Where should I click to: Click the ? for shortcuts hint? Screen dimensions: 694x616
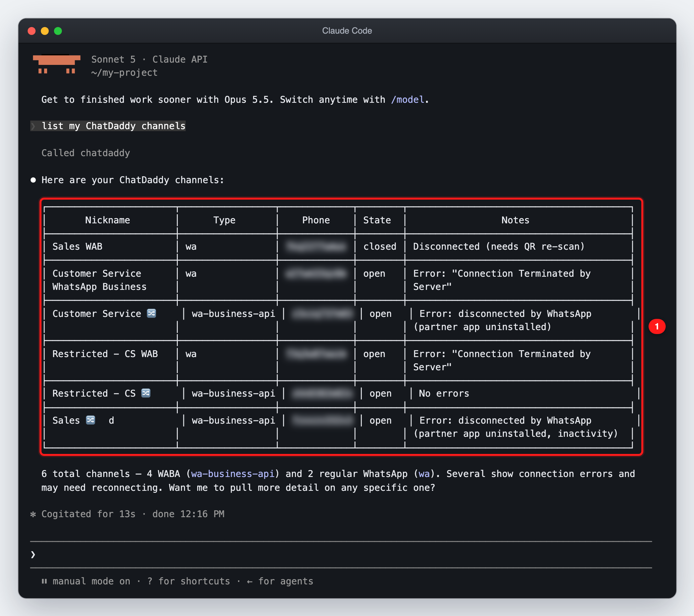click(x=188, y=581)
